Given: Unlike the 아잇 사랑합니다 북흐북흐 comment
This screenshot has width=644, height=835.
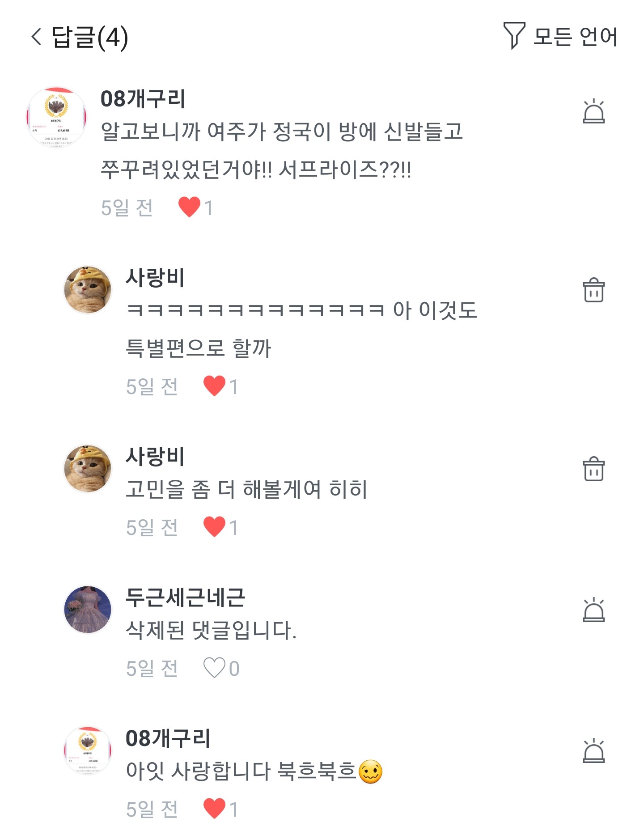Looking at the screenshot, I should coord(214,809).
